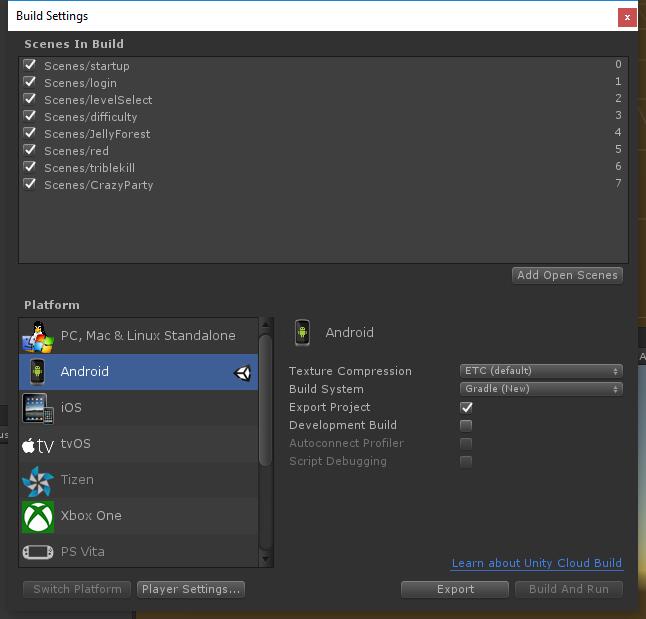The height and width of the screenshot is (619, 646).
Task: Enable the Development Build checkbox
Action: 466,426
